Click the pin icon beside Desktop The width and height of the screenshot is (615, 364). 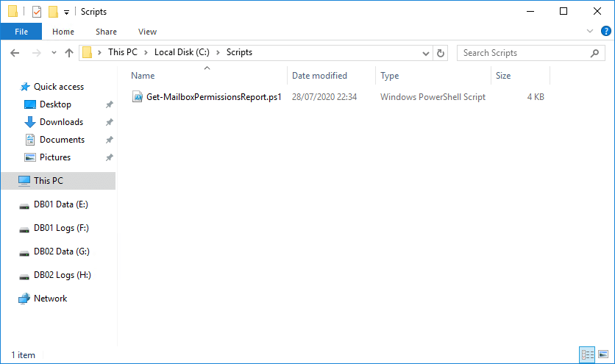click(110, 104)
